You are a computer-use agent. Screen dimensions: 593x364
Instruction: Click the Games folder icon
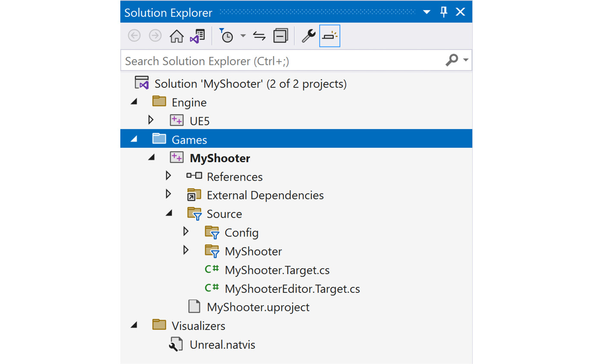point(159,139)
